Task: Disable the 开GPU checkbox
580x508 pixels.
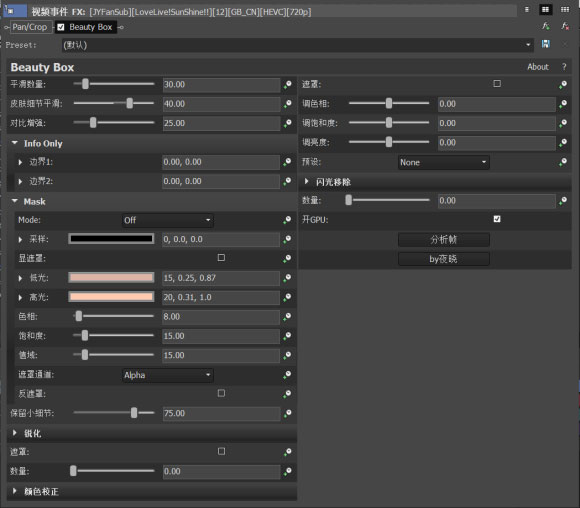Action: 497,219
